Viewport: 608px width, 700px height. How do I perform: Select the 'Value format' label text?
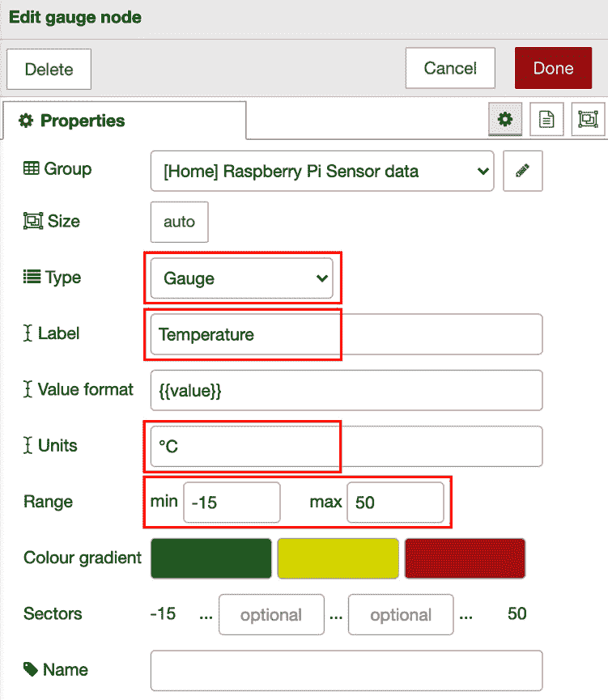[85, 389]
